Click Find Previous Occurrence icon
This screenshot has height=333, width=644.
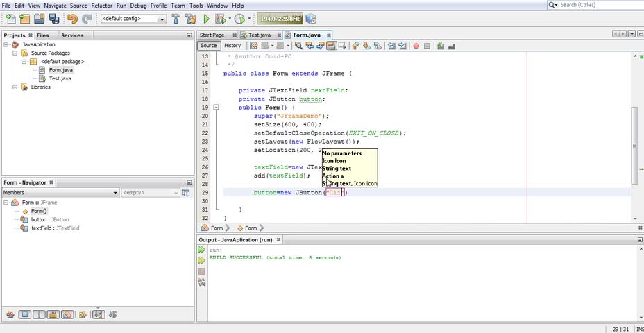[x=310, y=46]
